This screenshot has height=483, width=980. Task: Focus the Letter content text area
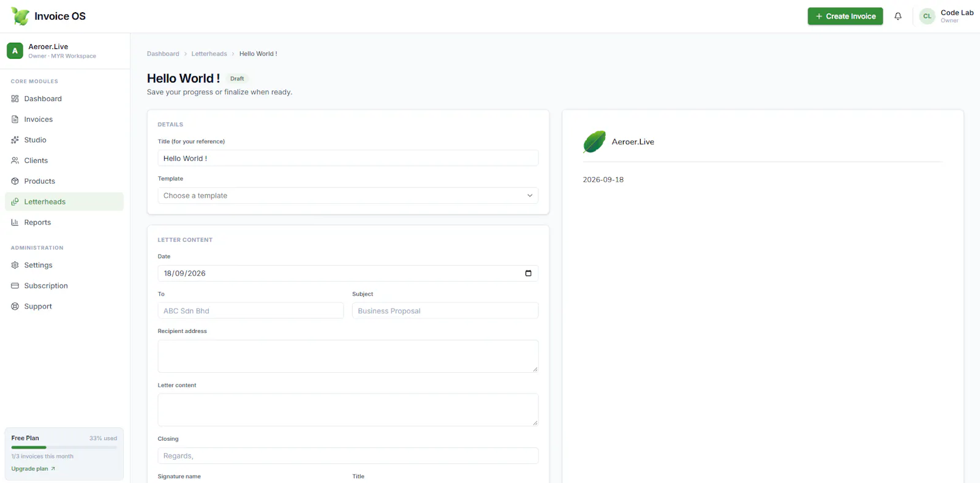pos(348,410)
